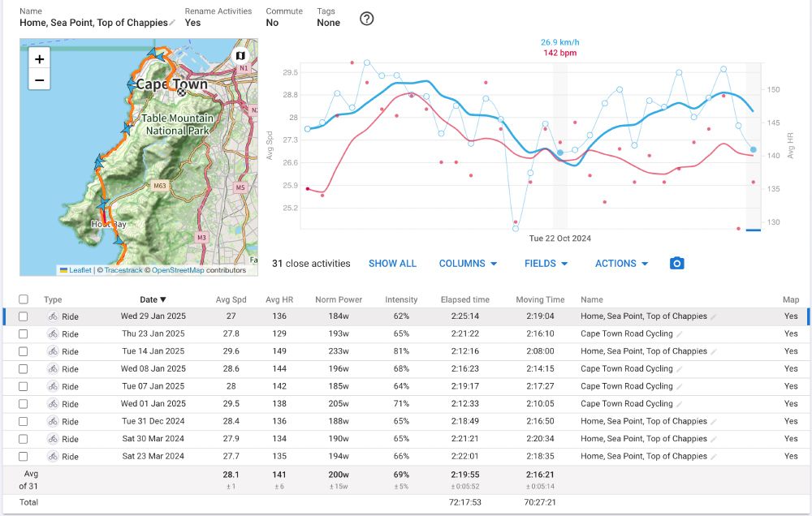Click the ride icon for Sat 23 Mar 2024
Image resolution: width=812 pixels, height=516 pixels.
[x=53, y=457]
